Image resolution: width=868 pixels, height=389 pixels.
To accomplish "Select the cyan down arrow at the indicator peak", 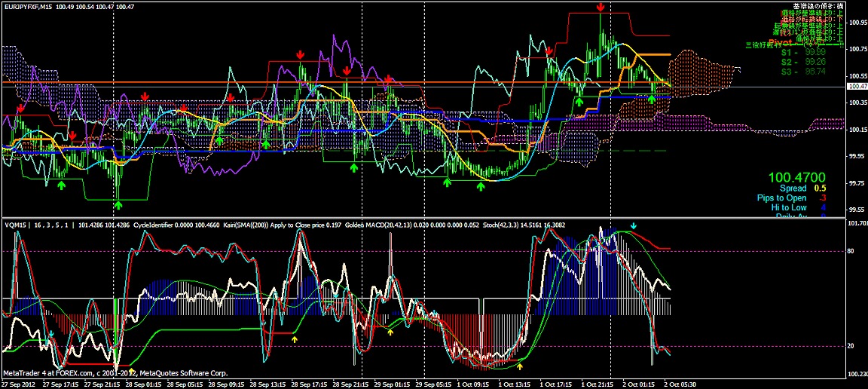I will point(634,225).
